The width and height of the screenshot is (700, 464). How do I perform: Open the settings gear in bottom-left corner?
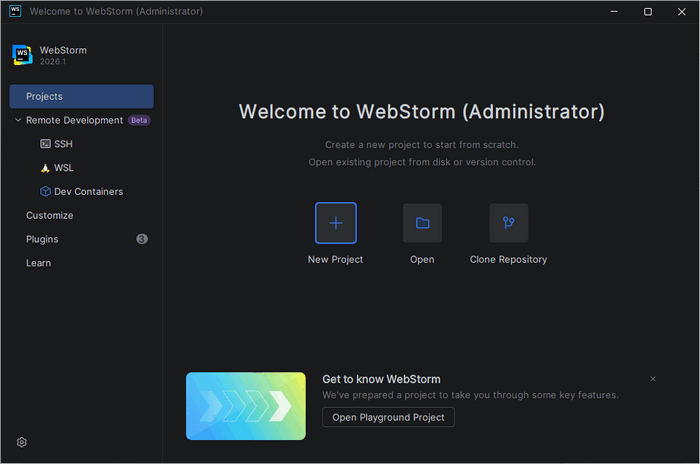[x=22, y=442]
